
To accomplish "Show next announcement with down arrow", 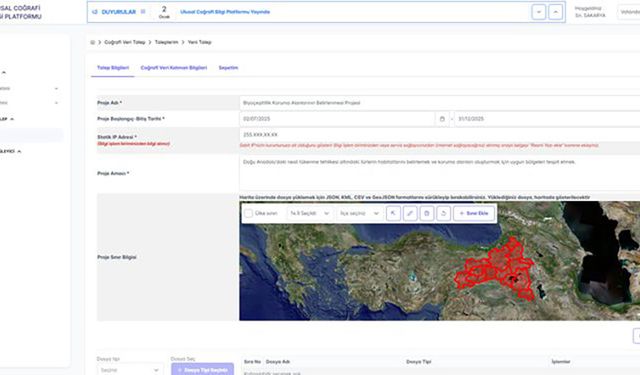I will (x=539, y=12).
